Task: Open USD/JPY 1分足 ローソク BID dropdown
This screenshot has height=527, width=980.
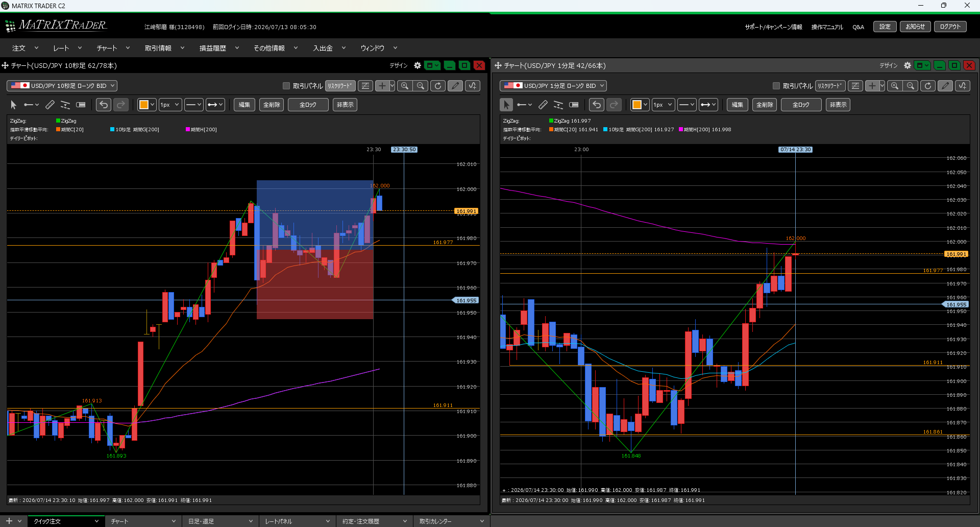Action: pos(553,86)
